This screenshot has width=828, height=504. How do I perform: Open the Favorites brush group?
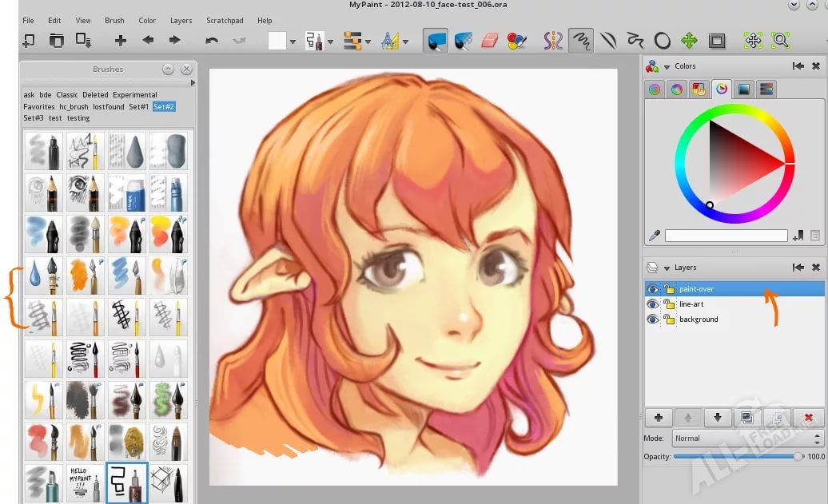(x=39, y=106)
